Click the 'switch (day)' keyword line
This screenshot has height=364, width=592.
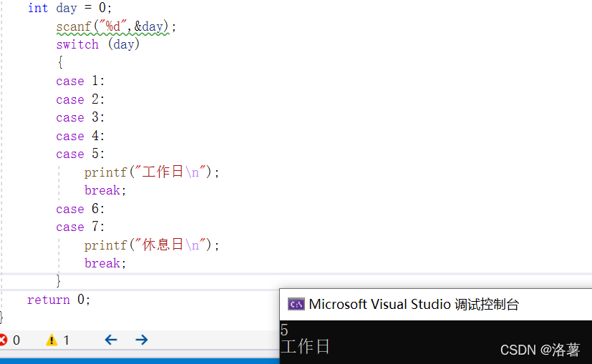(98, 44)
